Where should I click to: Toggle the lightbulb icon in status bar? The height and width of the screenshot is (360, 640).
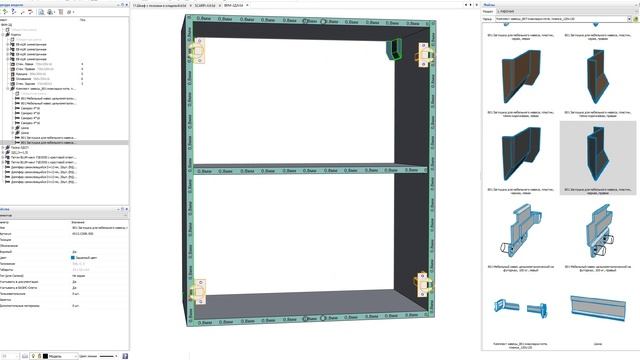click(33, 356)
